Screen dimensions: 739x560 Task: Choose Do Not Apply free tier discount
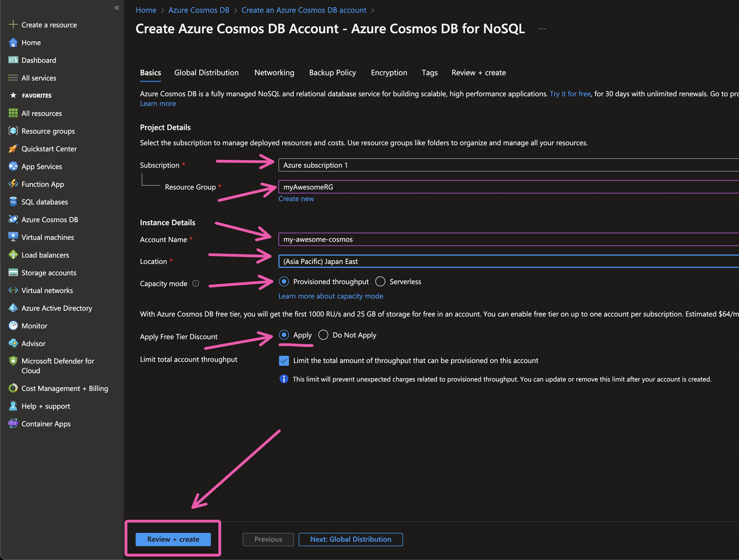(x=323, y=335)
